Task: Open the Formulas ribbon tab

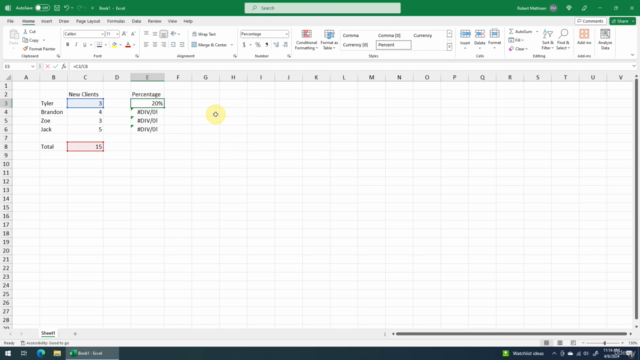Action: click(x=116, y=21)
